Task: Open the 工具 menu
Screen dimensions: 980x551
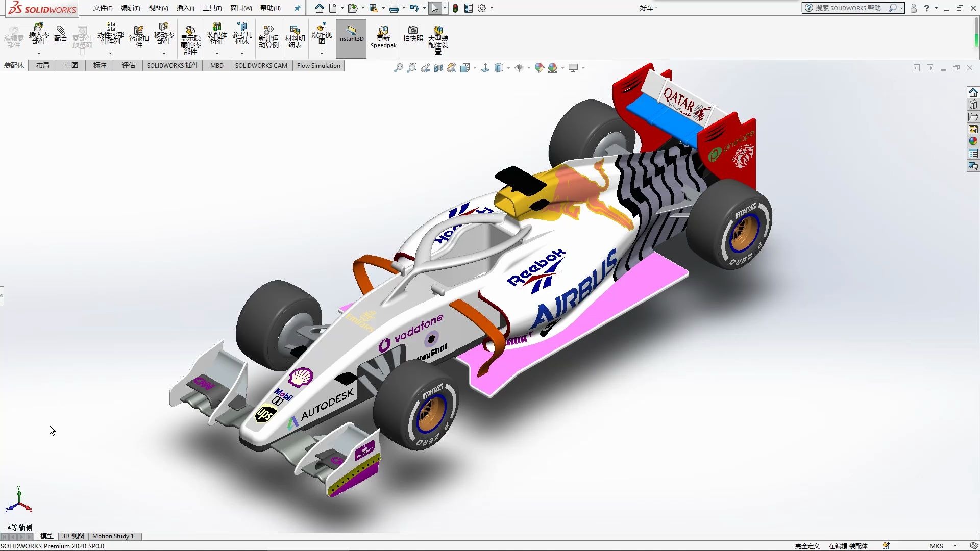Action: tap(211, 8)
